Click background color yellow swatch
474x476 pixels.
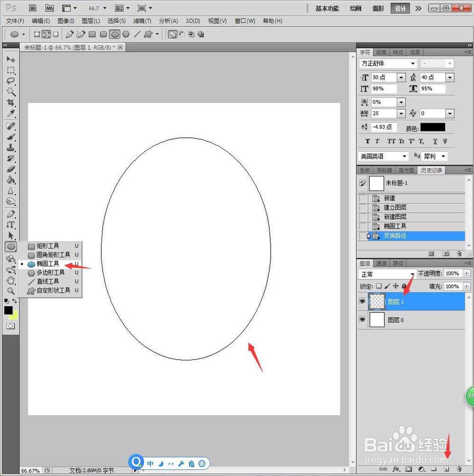15,316
